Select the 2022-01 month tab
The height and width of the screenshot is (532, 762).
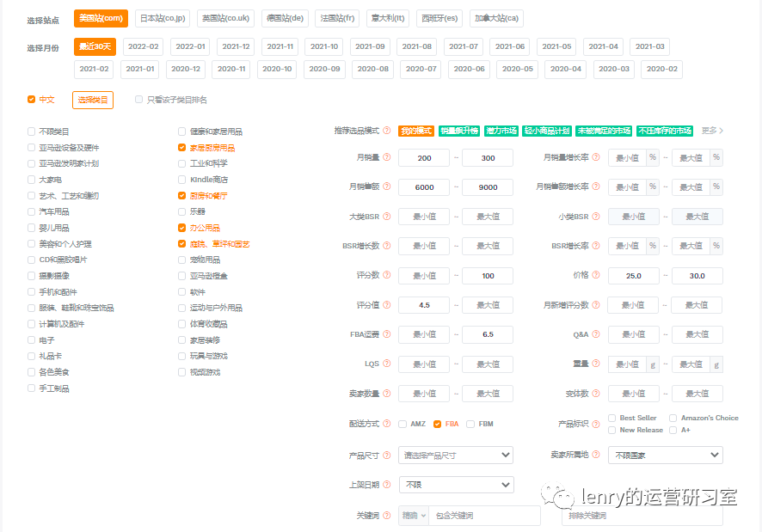point(189,46)
